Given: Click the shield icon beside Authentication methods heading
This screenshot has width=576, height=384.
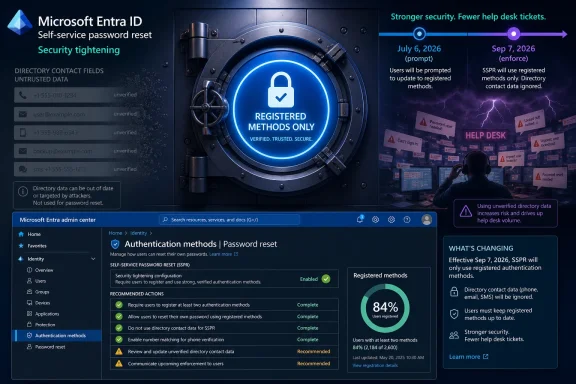Looking at the screenshot, I should (115, 244).
